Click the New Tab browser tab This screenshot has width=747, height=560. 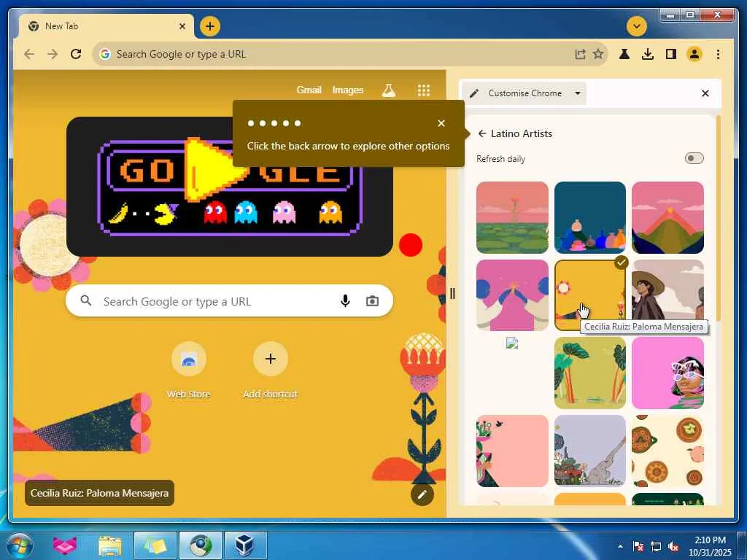(105, 26)
